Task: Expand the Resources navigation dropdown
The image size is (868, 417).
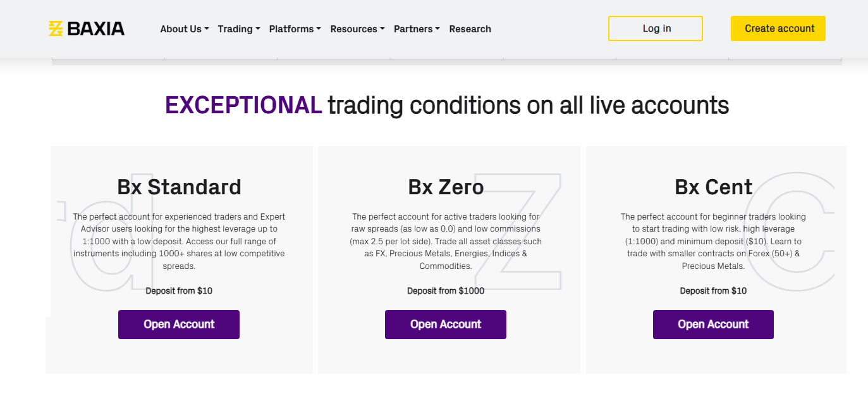Action: (x=357, y=29)
